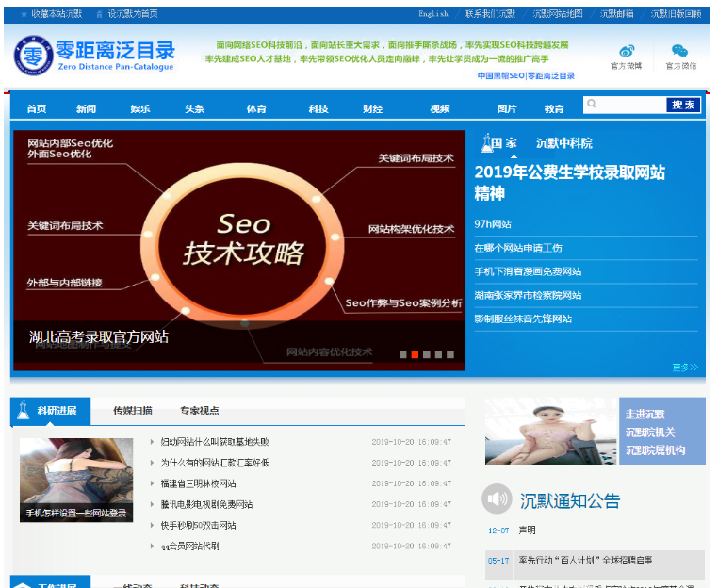The image size is (718, 588).
Task: Click the speaker icon beside 沉默通知公告
Action: click(497, 499)
